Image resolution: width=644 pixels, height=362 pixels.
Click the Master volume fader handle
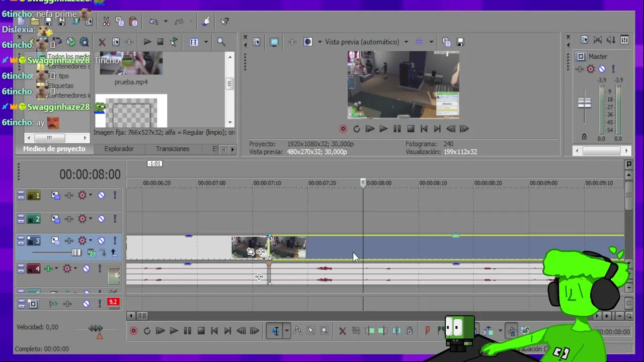point(584,103)
